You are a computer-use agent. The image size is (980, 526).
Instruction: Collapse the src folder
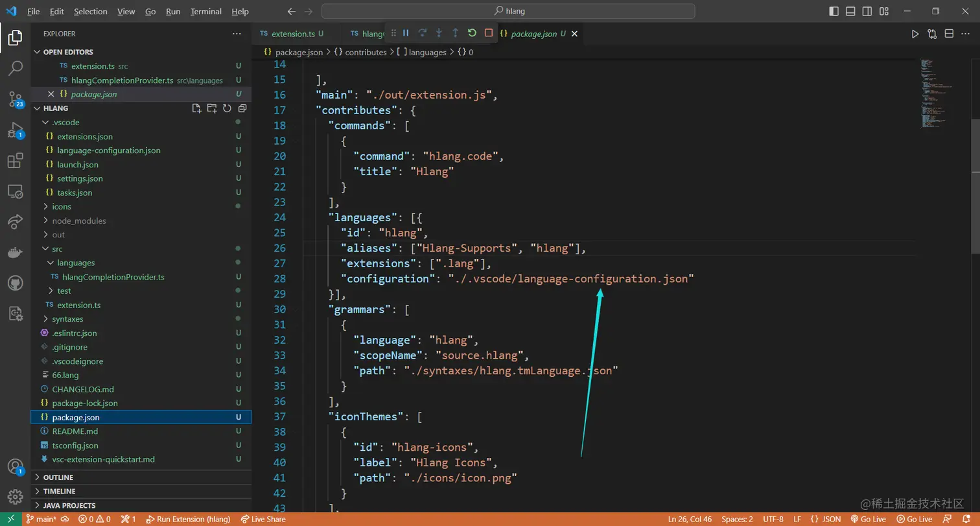pyautogui.click(x=141, y=248)
